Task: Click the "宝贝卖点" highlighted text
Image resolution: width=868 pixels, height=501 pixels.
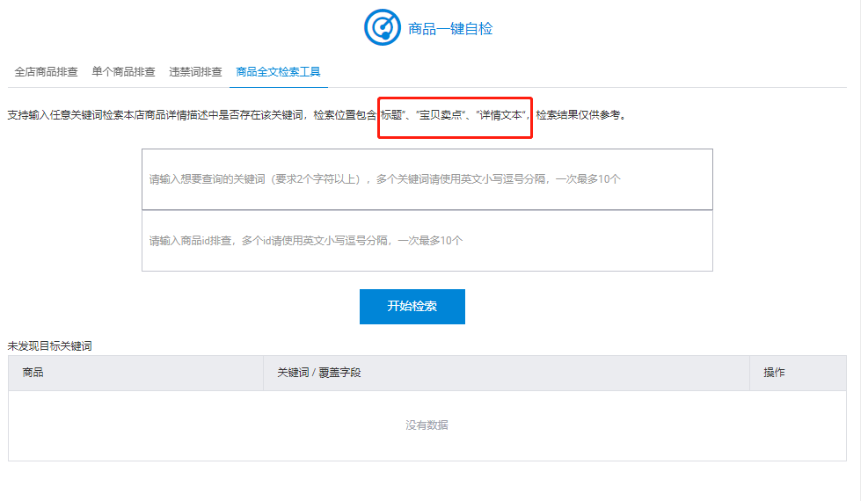Action: tap(440, 115)
